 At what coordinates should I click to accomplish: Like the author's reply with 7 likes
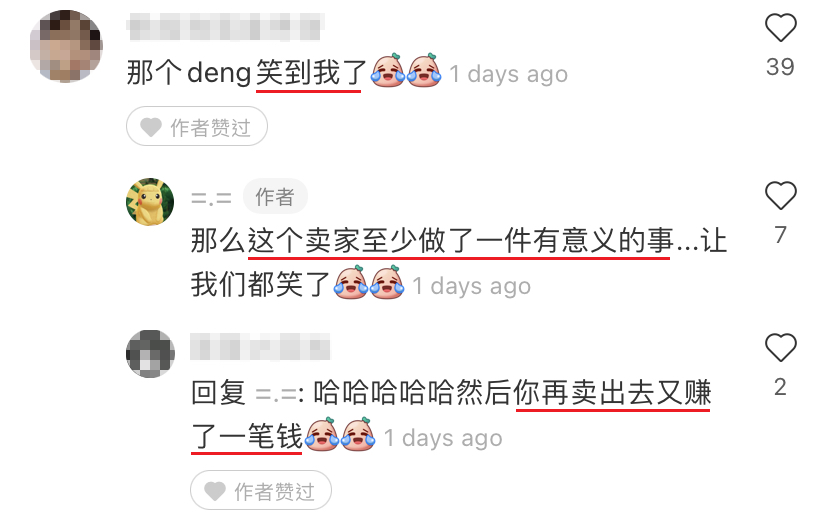(780, 195)
